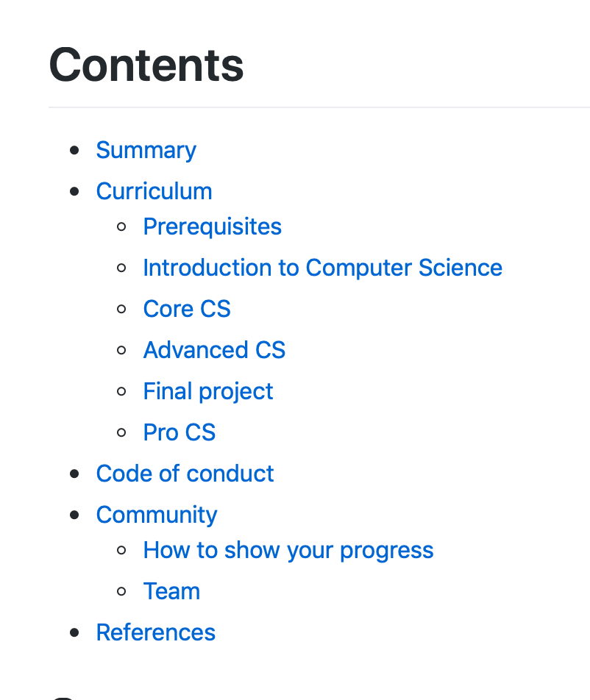This screenshot has height=700, width=590.
Task: Click the Contents heading
Action: [x=146, y=65]
